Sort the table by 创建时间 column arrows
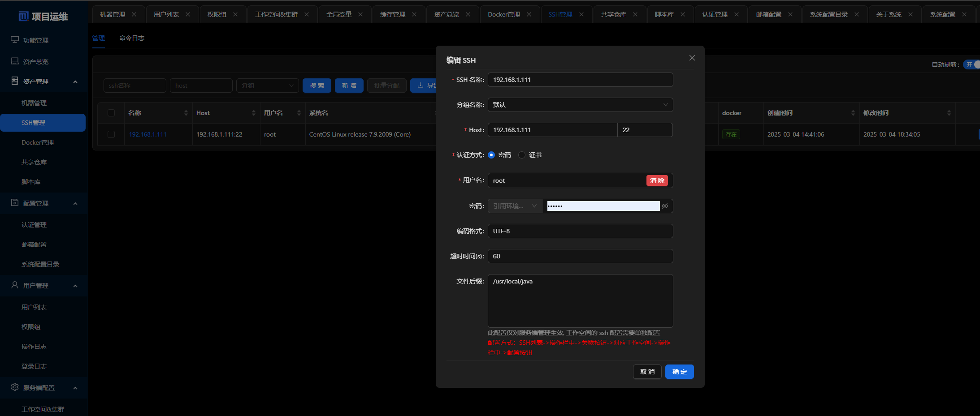The width and height of the screenshot is (980, 416). (x=853, y=113)
